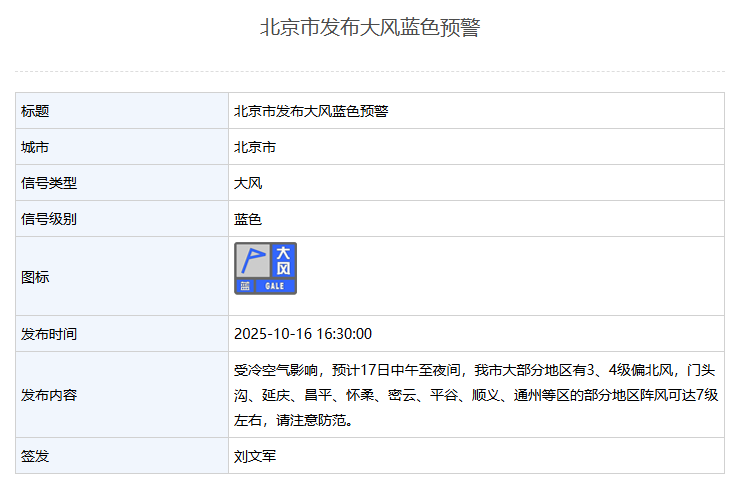Select the '图标' row label
Viewport: 740px width, 497px height.
coord(36,277)
